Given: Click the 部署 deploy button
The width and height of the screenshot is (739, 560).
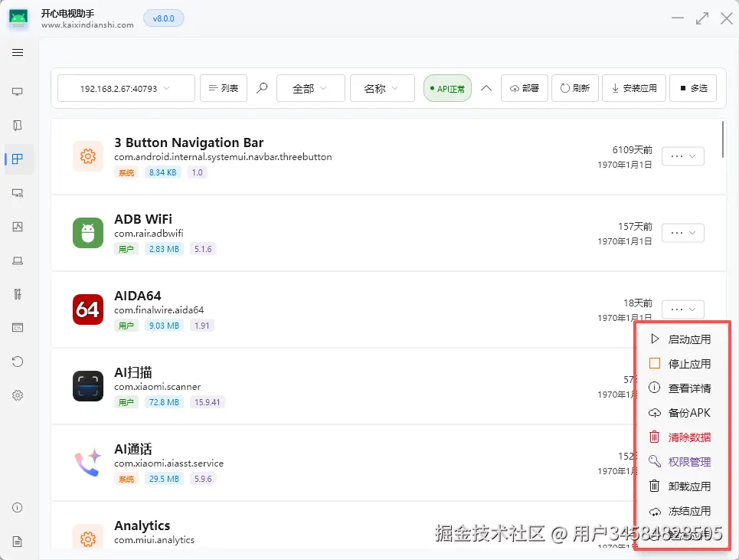Looking at the screenshot, I should click(524, 88).
